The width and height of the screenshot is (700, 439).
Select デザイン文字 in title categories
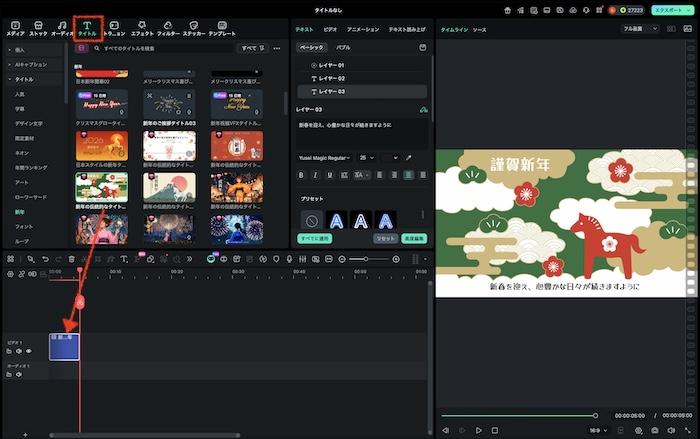coord(29,123)
